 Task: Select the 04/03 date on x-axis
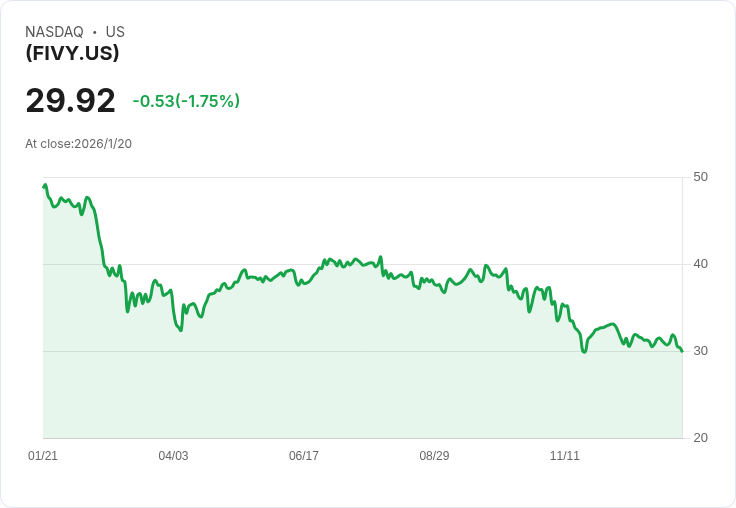(173, 455)
